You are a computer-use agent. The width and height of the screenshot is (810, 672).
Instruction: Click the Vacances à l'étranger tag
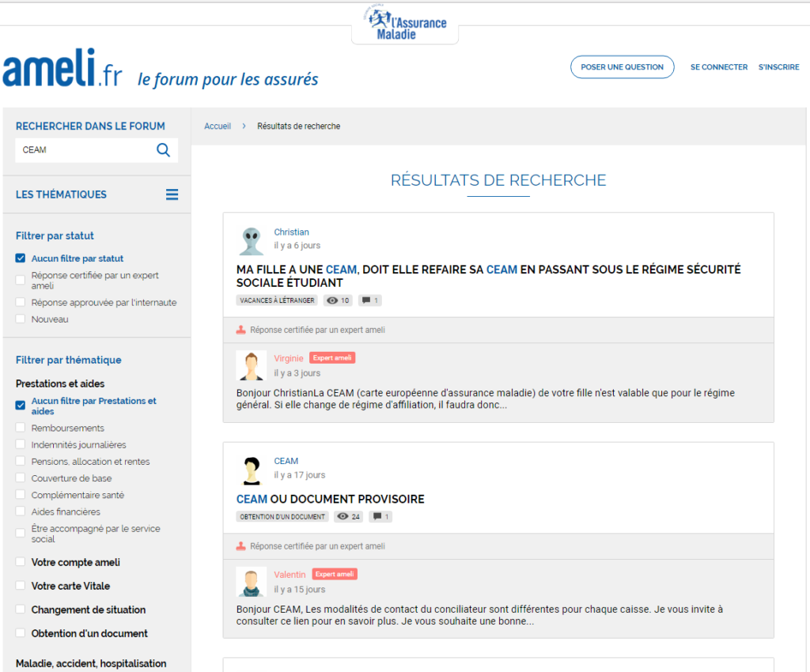click(x=277, y=300)
